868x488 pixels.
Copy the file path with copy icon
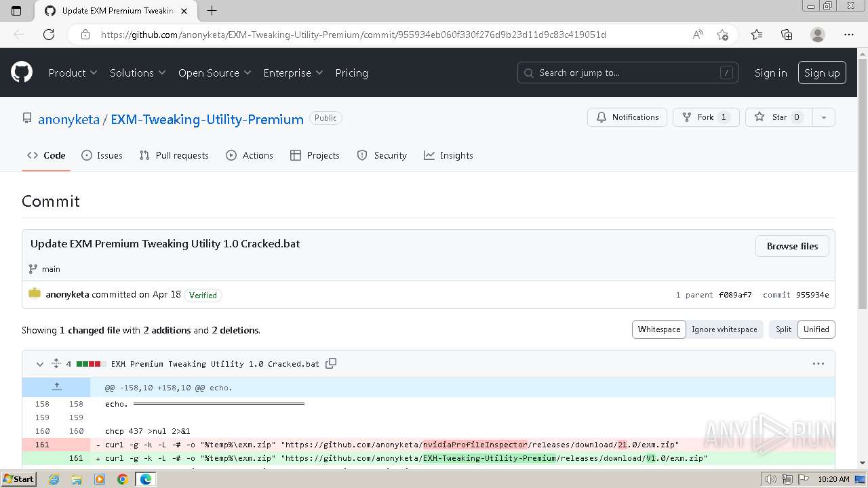click(x=331, y=364)
